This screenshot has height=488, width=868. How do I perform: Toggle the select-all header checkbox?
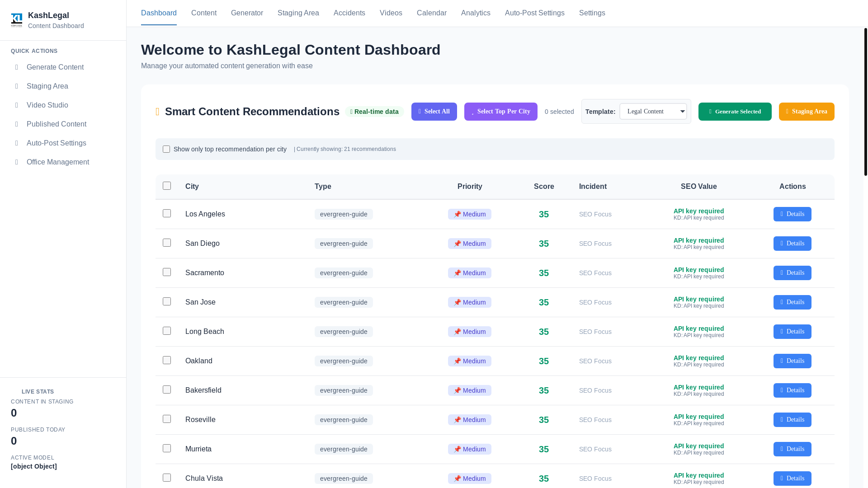pyautogui.click(x=167, y=186)
